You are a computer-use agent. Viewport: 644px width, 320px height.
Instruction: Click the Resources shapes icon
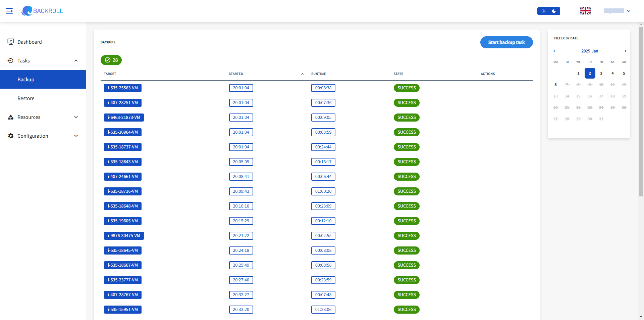pos(11,117)
